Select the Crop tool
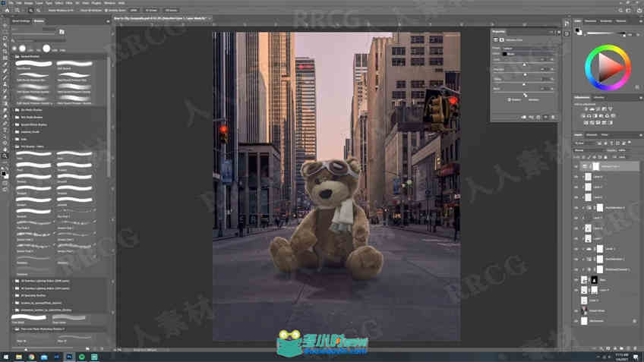 click(x=5, y=52)
